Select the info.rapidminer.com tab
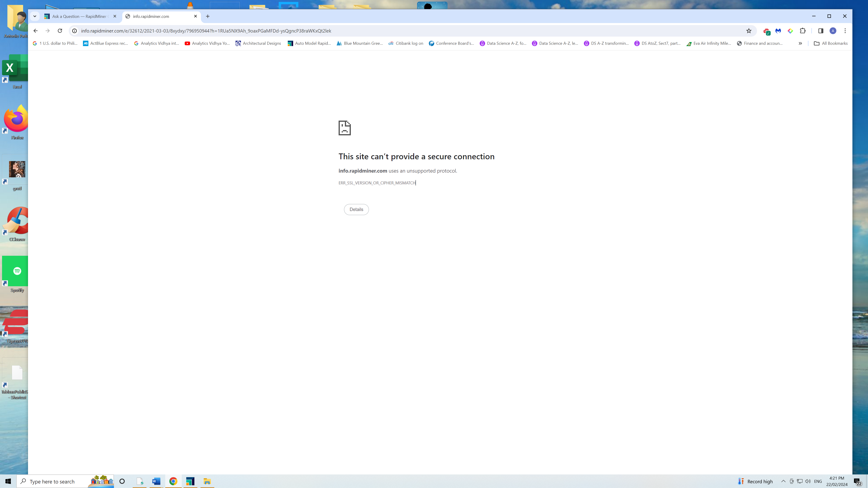Viewport: 868px width, 488px height. click(161, 16)
